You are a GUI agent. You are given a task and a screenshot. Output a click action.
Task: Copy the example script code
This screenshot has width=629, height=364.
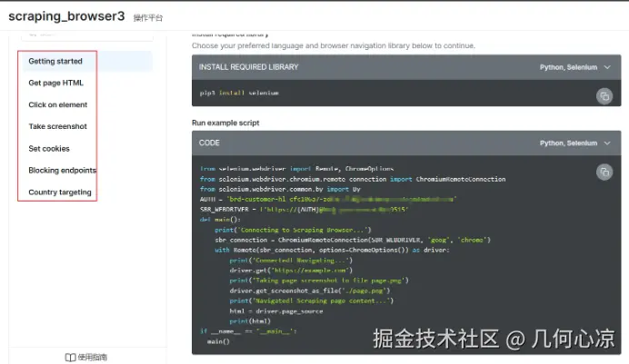pyautogui.click(x=604, y=172)
